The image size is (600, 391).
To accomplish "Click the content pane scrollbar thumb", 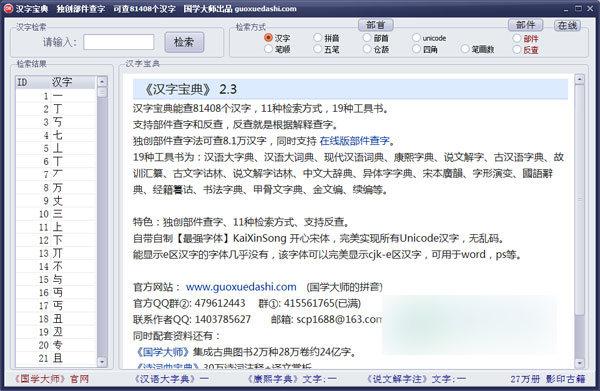I will coord(579,200).
